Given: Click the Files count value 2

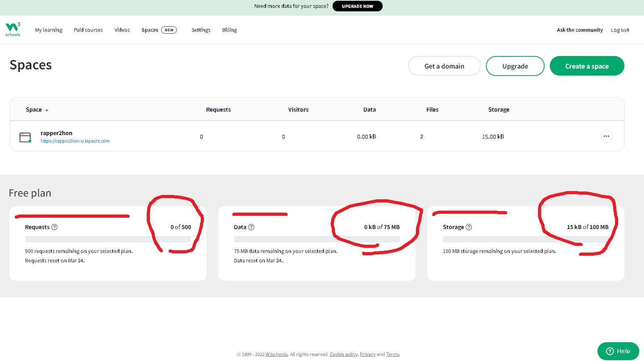Looking at the screenshot, I should (422, 137).
